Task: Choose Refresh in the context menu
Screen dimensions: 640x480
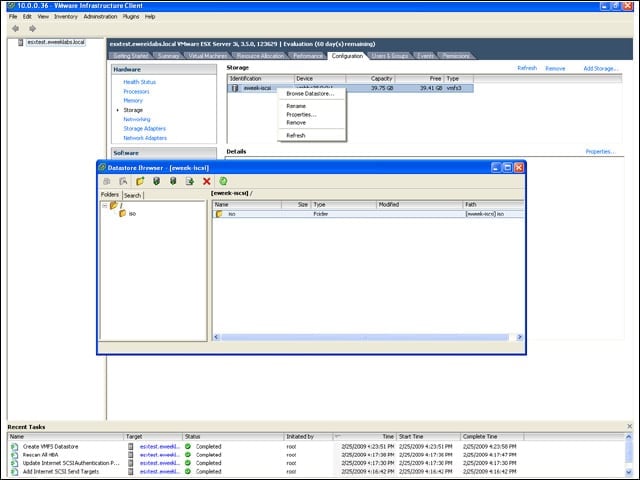Action: 296,136
